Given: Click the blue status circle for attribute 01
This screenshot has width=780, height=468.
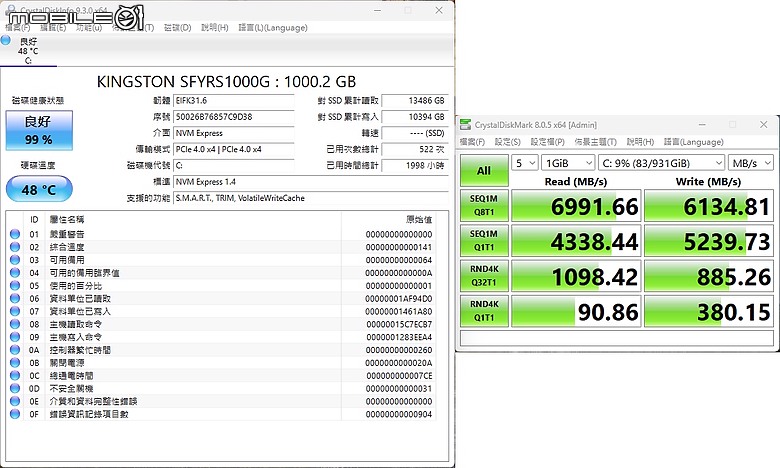Looking at the screenshot, I should (x=15, y=234).
